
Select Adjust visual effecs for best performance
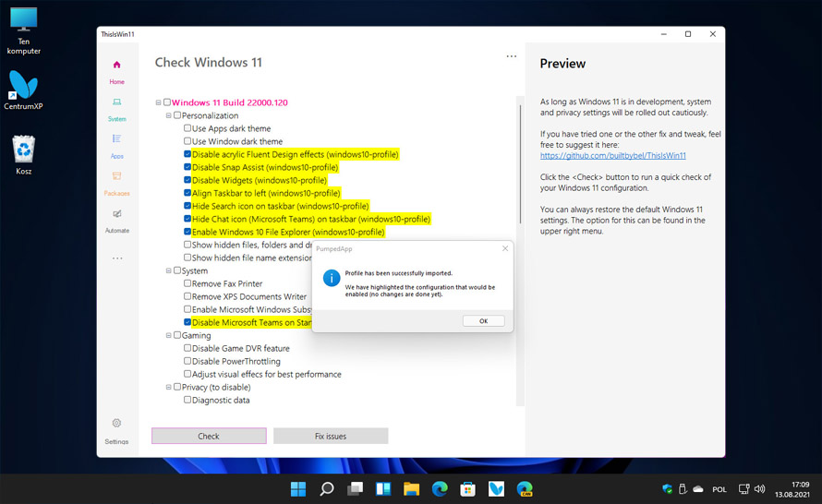coord(266,374)
